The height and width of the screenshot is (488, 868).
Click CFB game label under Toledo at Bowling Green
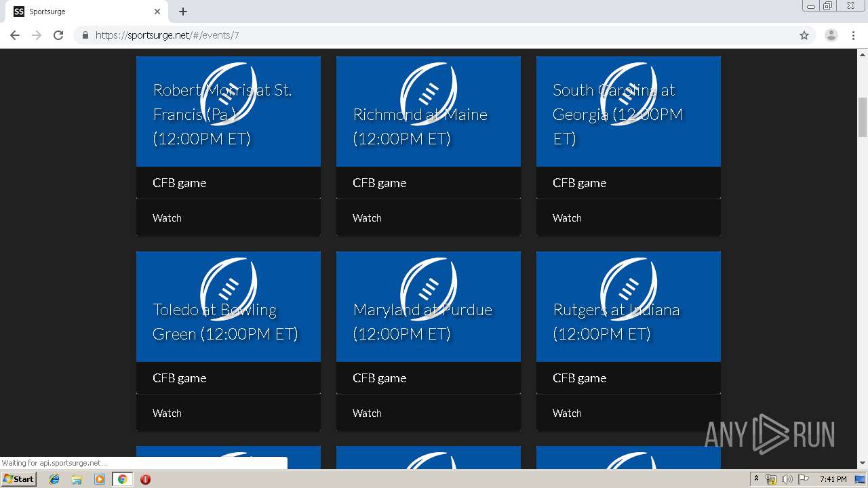179,378
